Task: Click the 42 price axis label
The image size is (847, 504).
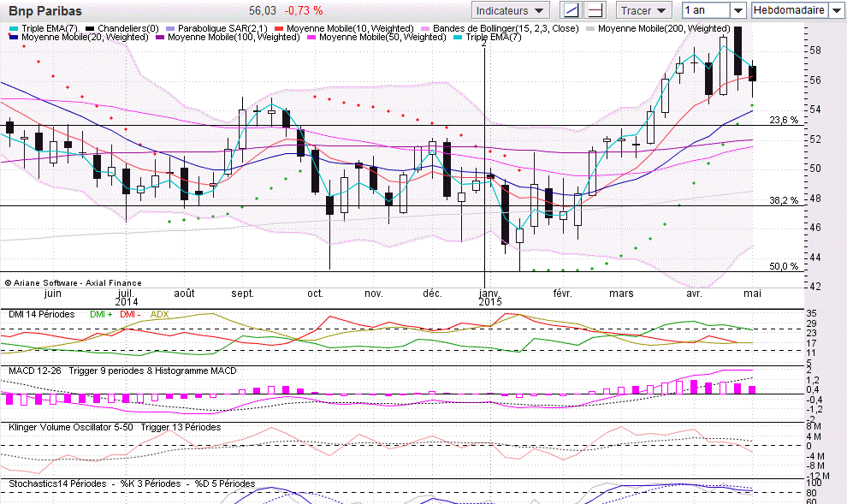Action: (815, 287)
